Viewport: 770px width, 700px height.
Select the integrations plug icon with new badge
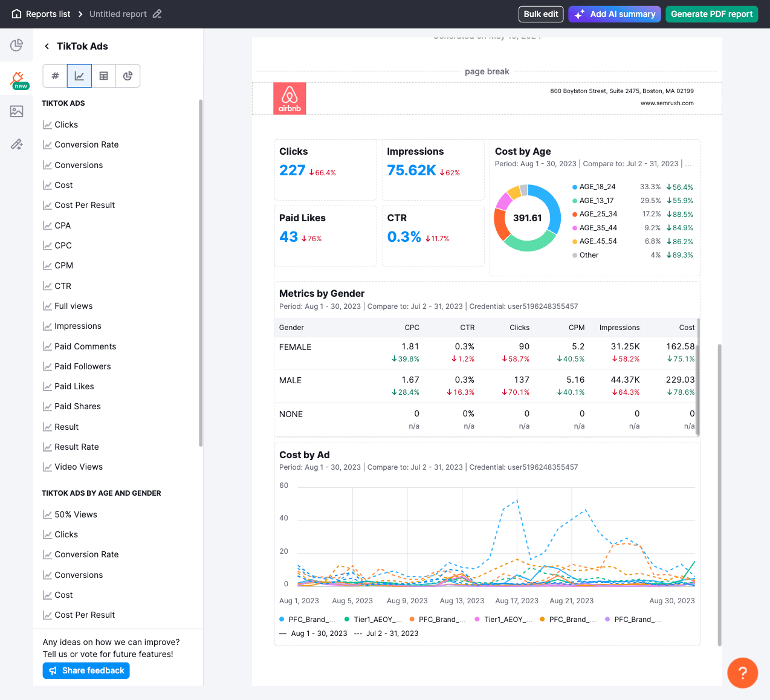[x=17, y=79]
